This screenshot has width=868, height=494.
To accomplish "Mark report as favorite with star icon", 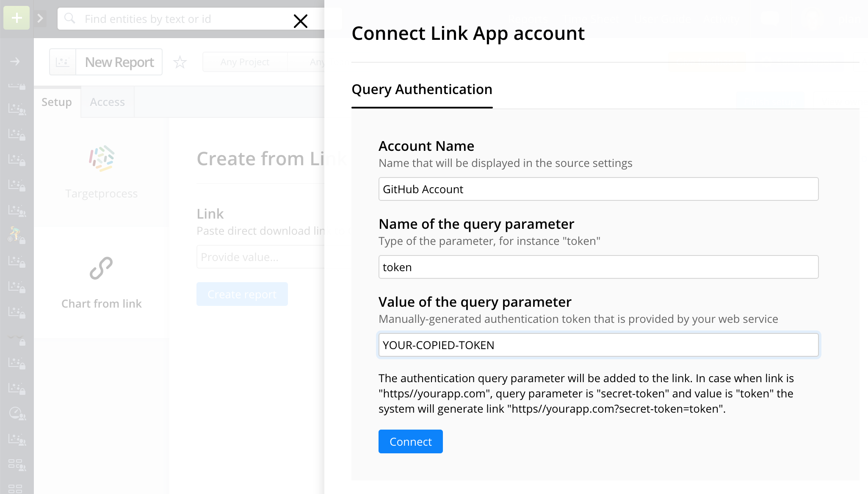I will 180,62.
